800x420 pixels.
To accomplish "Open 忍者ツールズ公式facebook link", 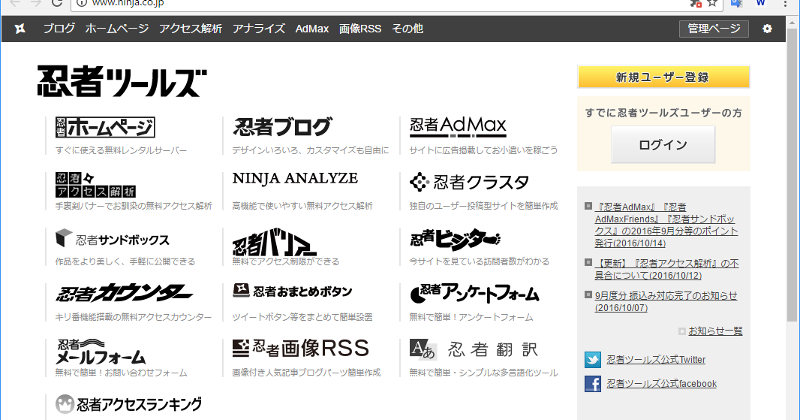I will (661, 384).
